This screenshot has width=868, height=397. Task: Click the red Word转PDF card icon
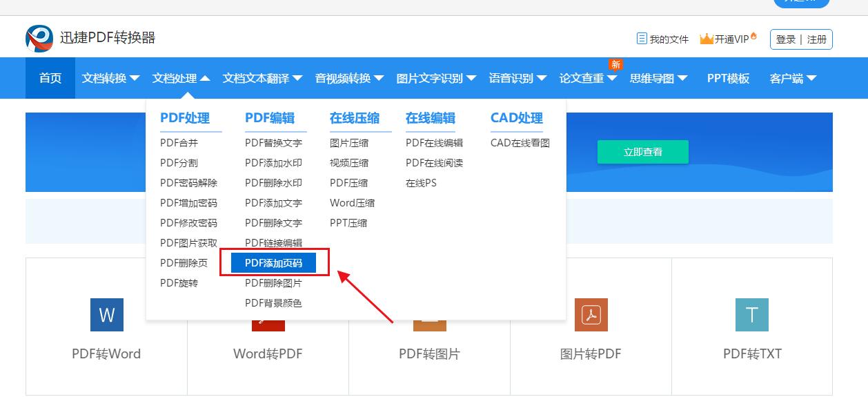(x=268, y=325)
